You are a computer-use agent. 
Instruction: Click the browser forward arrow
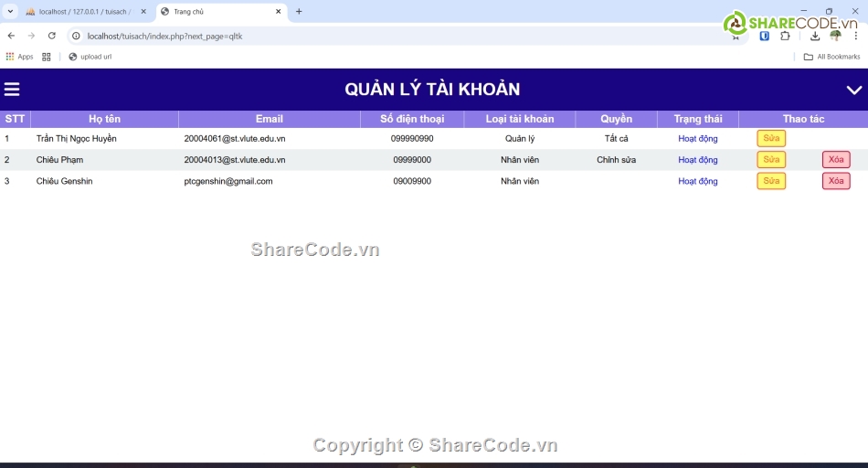point(31,36)
